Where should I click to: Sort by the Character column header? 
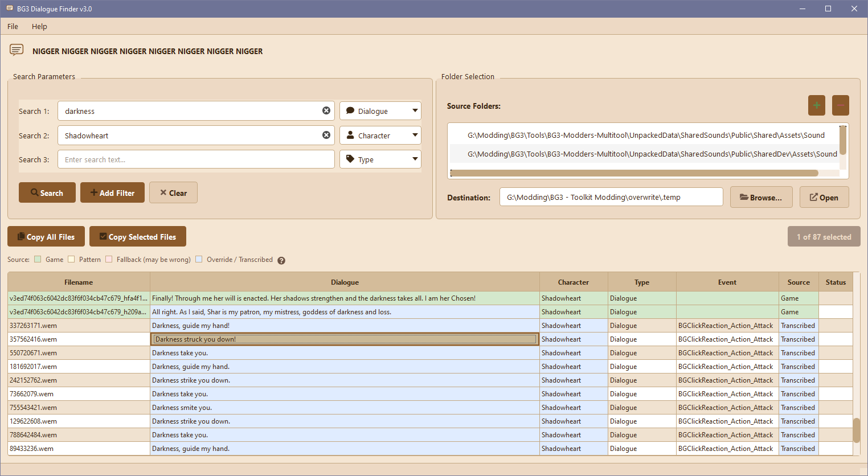click(x=574, y=282)
